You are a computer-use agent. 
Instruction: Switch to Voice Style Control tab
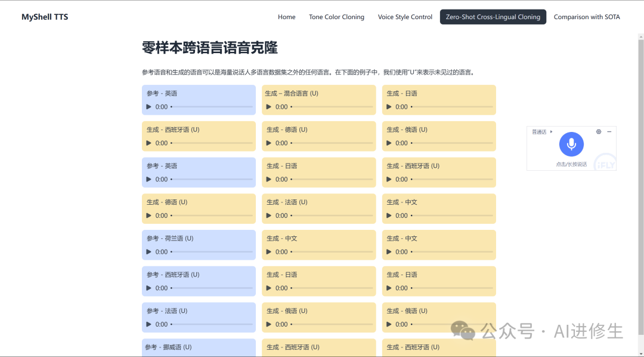pos(405,17)
